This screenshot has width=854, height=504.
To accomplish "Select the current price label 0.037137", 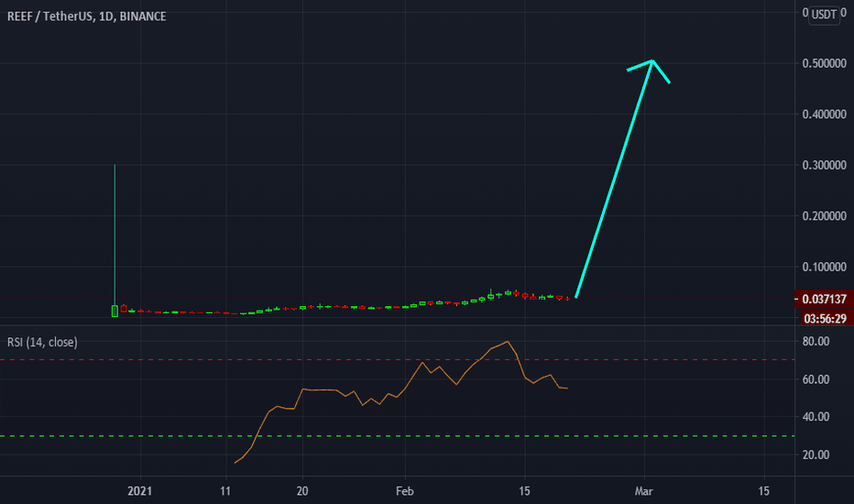I will coord(824,299).
